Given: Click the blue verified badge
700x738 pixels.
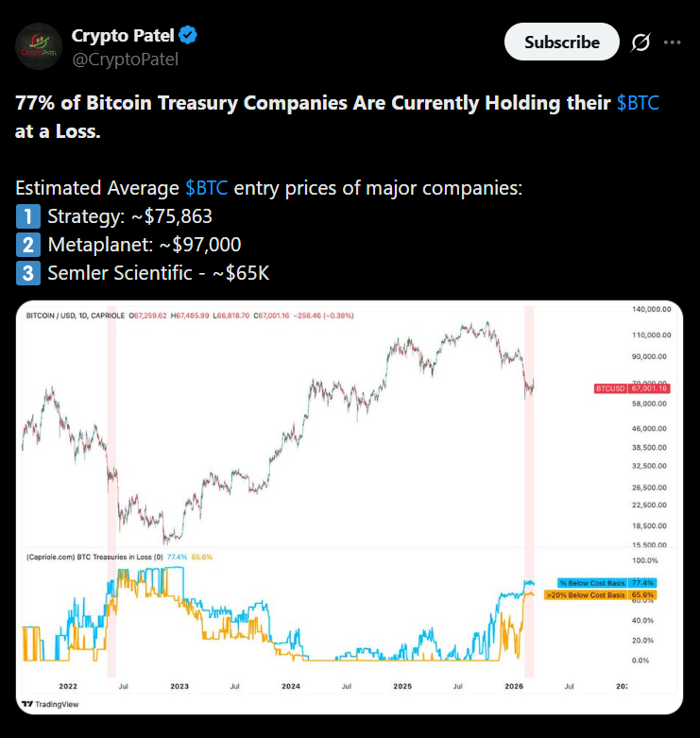Looking at the screenshot, I should coord(189,37).
